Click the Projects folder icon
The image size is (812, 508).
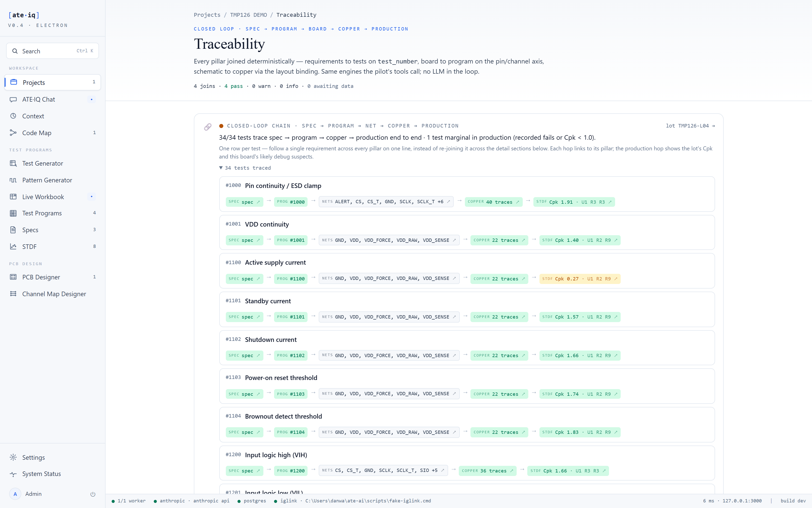14,82
